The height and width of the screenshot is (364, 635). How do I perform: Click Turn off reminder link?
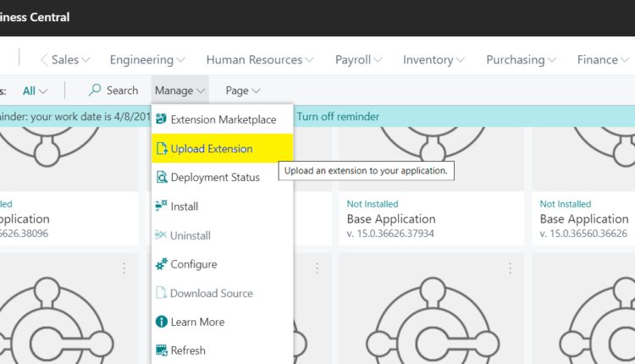point(338,117)
